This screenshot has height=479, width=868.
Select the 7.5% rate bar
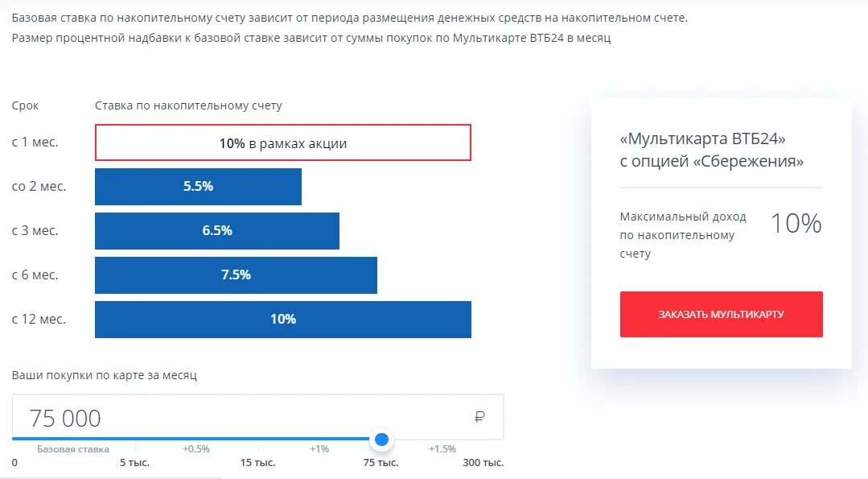(236, 275)
